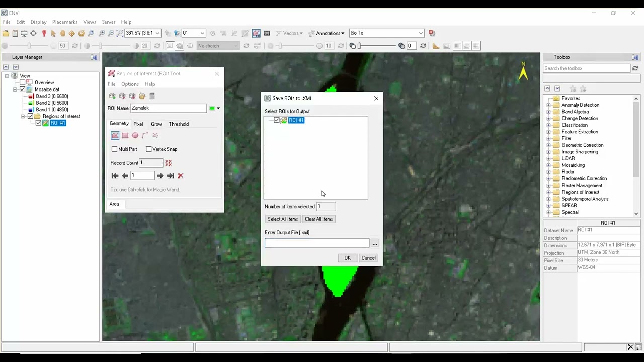
Task: Switch to the Threshold tab
Action: click(x=179, y=124)
